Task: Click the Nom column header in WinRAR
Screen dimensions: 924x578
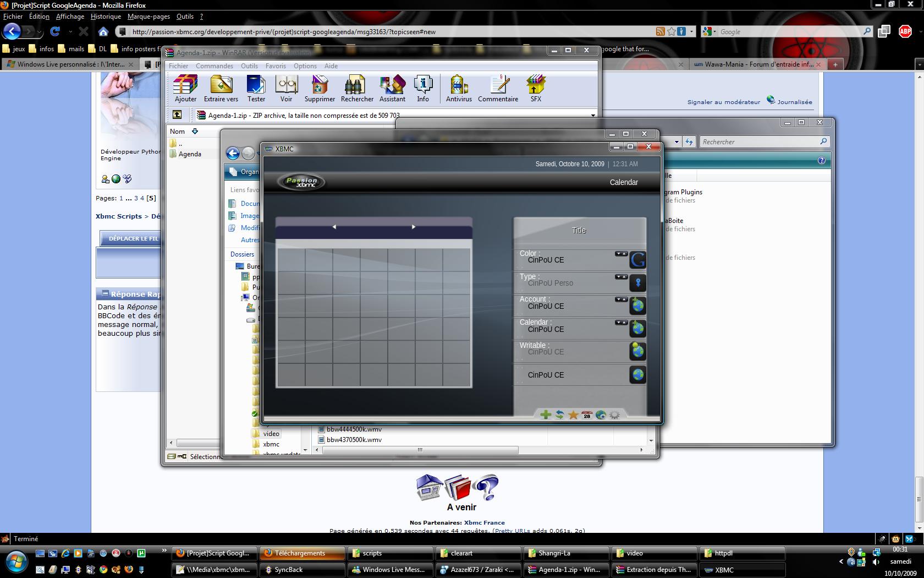Action: [177, 131]
